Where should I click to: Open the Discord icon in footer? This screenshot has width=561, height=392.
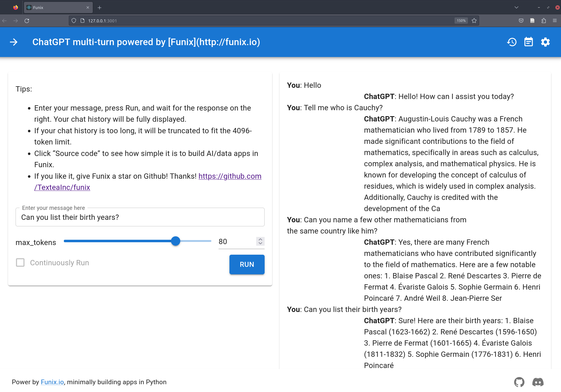coord(538,382)
